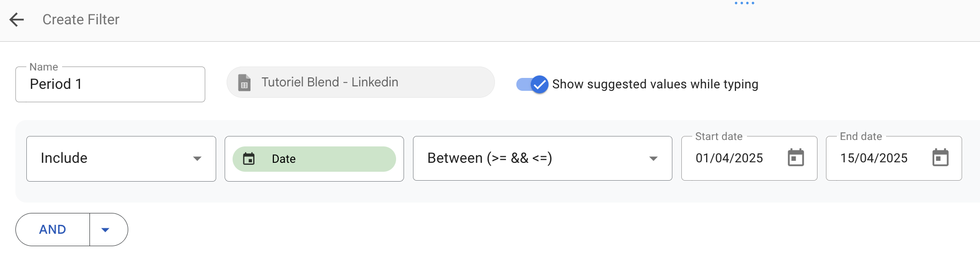Viewport: 980px width, 271px height.
Task: Click the calendar icon inside the Date chip
Action: [x=248, y=159]
